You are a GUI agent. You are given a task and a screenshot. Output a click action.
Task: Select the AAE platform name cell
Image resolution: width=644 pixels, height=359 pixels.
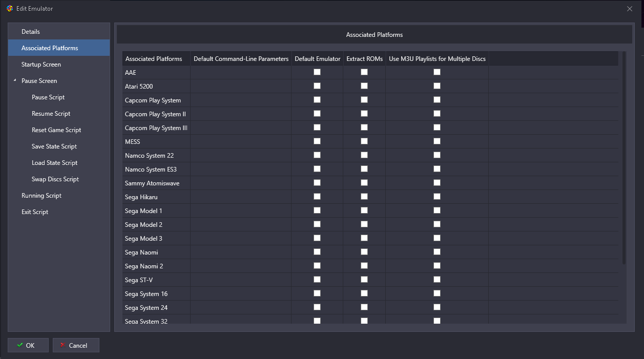pos(156,73)
